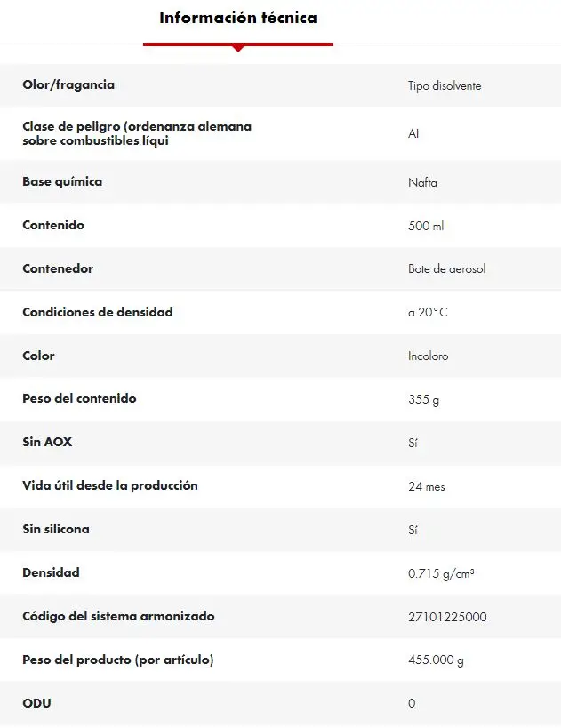Open the Información técnica tab
The height and width of the screenshot is (728, 561).
click(x=237, y=18)
